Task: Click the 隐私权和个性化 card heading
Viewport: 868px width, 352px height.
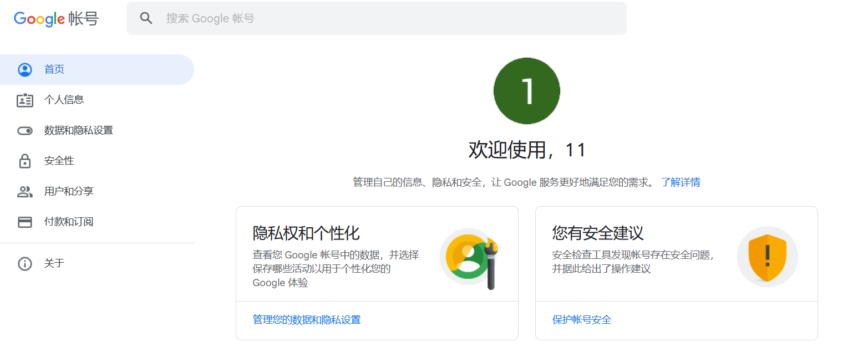Action: click(306, 233)
